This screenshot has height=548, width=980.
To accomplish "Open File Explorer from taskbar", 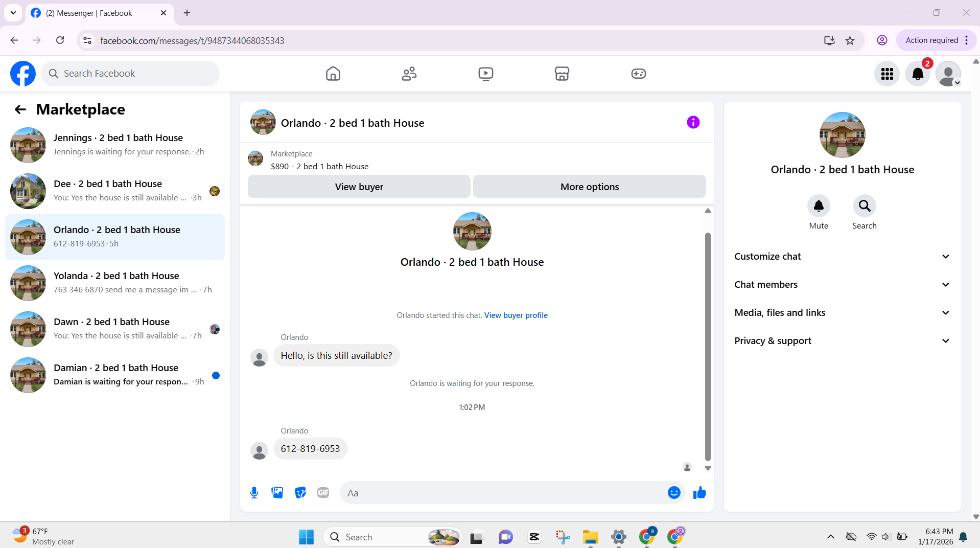I will (590, 537).
